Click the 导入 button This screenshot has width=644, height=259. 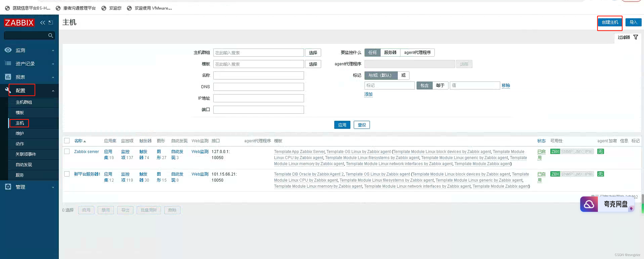633,22
